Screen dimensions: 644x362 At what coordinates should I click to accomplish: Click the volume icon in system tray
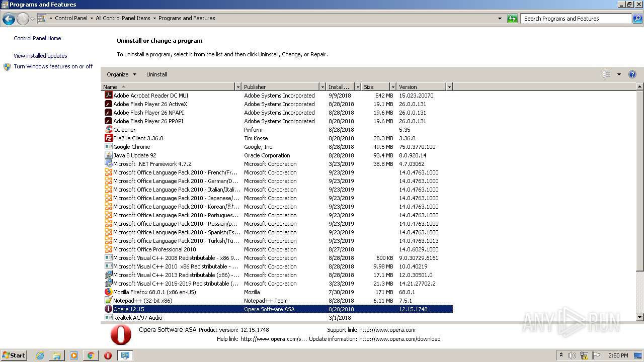(x=572, y=355)
